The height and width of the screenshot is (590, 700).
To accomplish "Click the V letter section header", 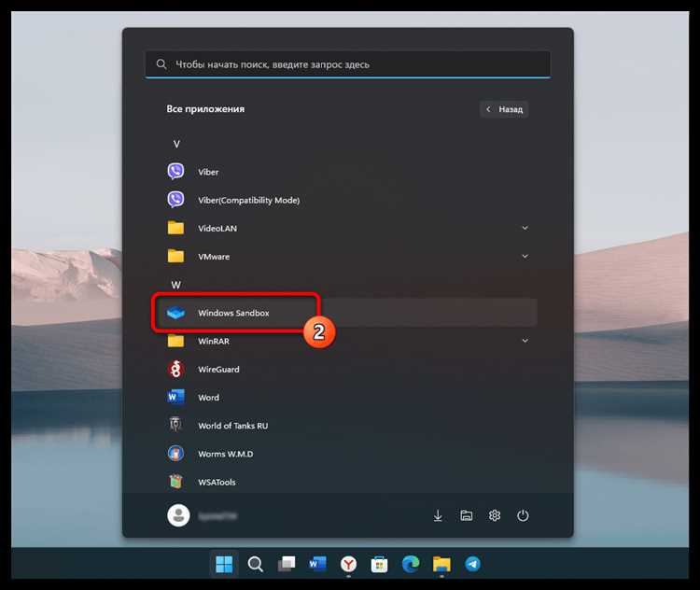I will [x=176, y=144].
